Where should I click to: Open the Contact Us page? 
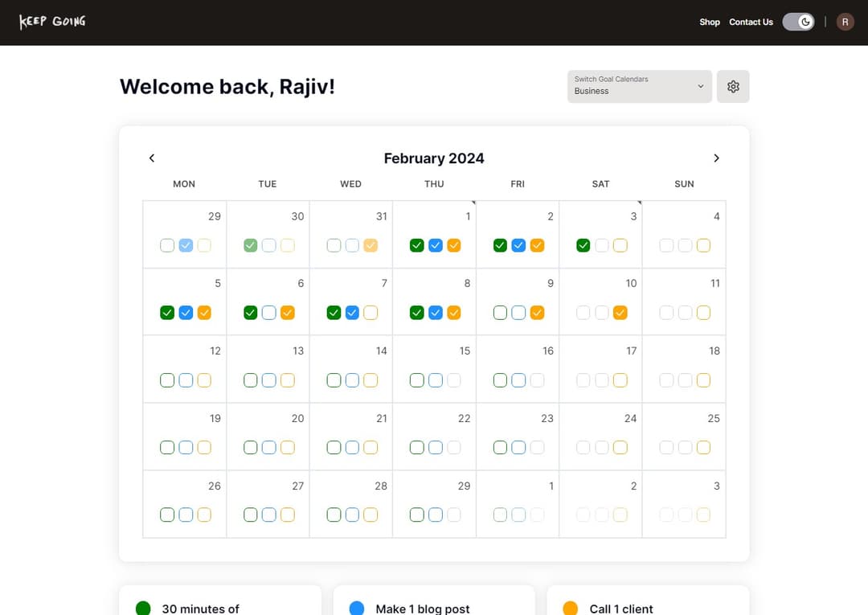click(751, 22)
